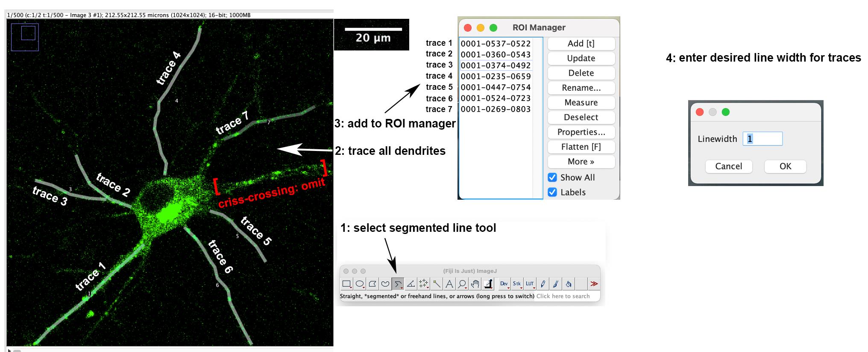Select the Paintbrush tool
868x352 pixels.
click(556, 284)
